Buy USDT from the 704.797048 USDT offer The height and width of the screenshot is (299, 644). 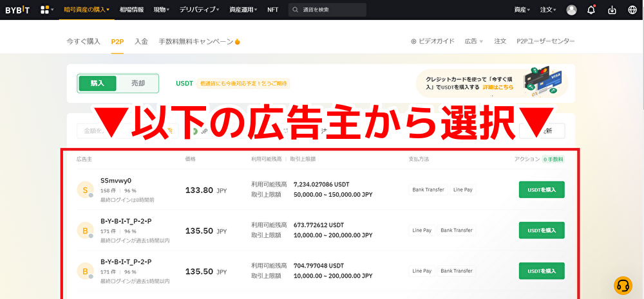click(x=542, y=271)
